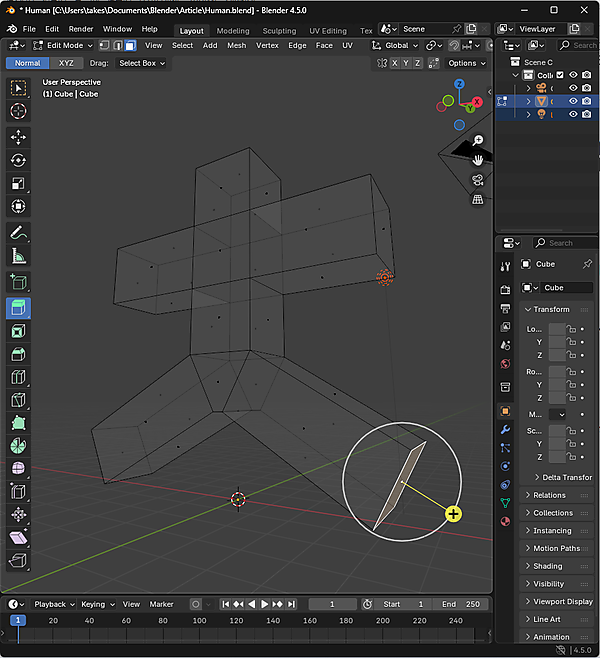Play the animation forward
Screen dimensions: 600x658
(x=264, y=604)
